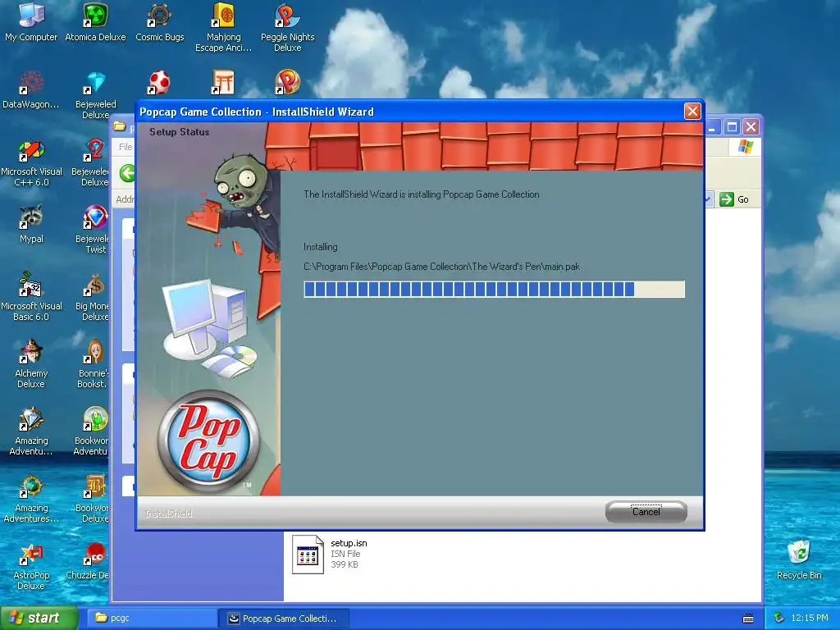The height and width of the screenshot is (630, 840).
Task: Open Amazing Adventures diamond-icon shortcut
Action: click(31, 431)
